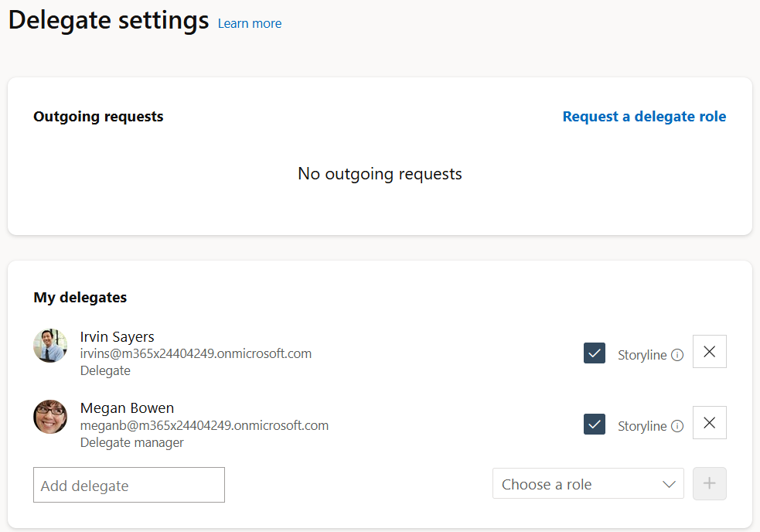This screenshot has height=532, width=760.
Task: Click the Add delegate input field
Action: pos(128,484)
